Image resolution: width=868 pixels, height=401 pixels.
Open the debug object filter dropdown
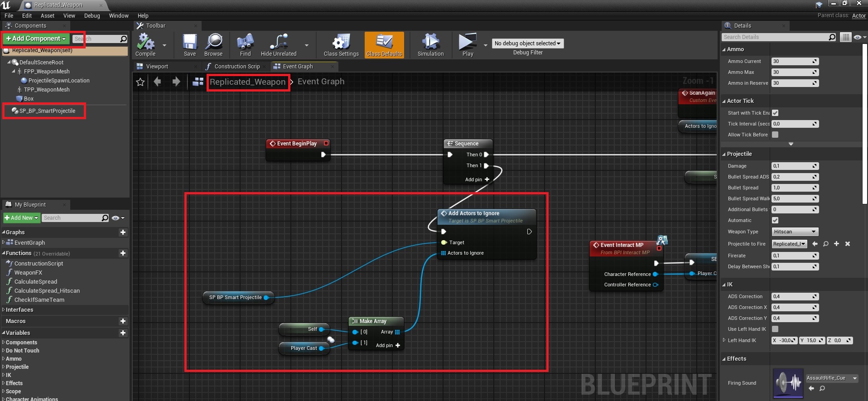pyautogui.click(x=527, y=43)
